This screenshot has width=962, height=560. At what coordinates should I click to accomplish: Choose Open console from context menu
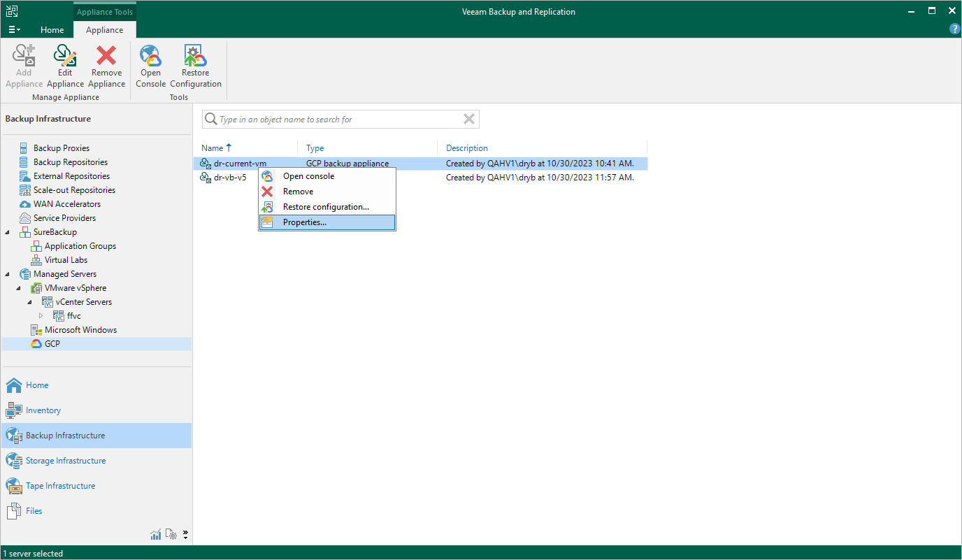coord(327,176)
